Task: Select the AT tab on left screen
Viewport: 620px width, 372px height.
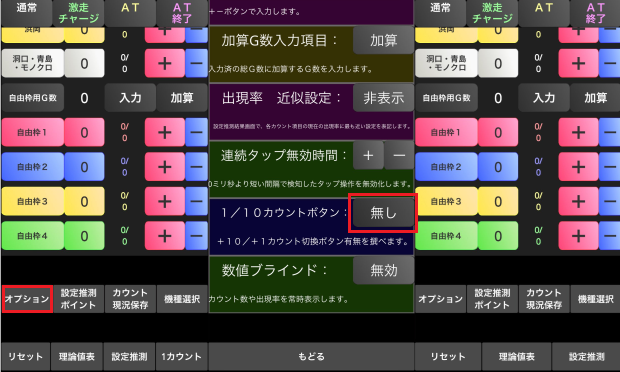Action: point(130,13)
